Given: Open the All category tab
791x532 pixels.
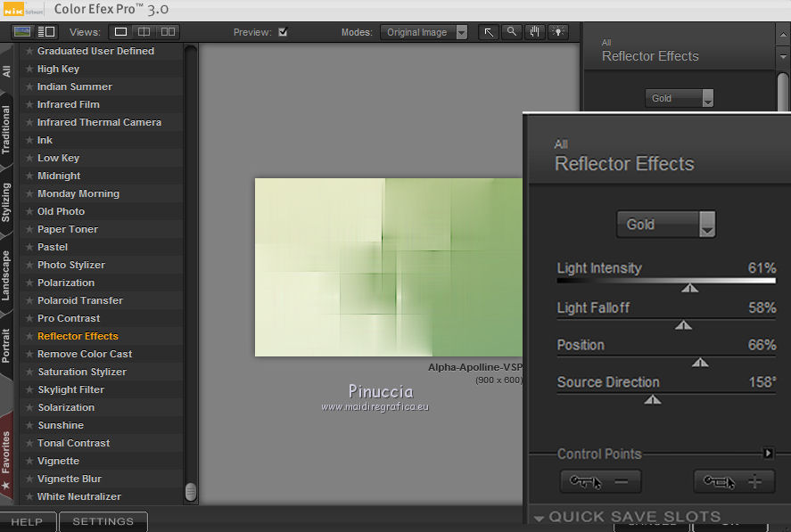Looking at the screenshot, I should coord(6,70).
